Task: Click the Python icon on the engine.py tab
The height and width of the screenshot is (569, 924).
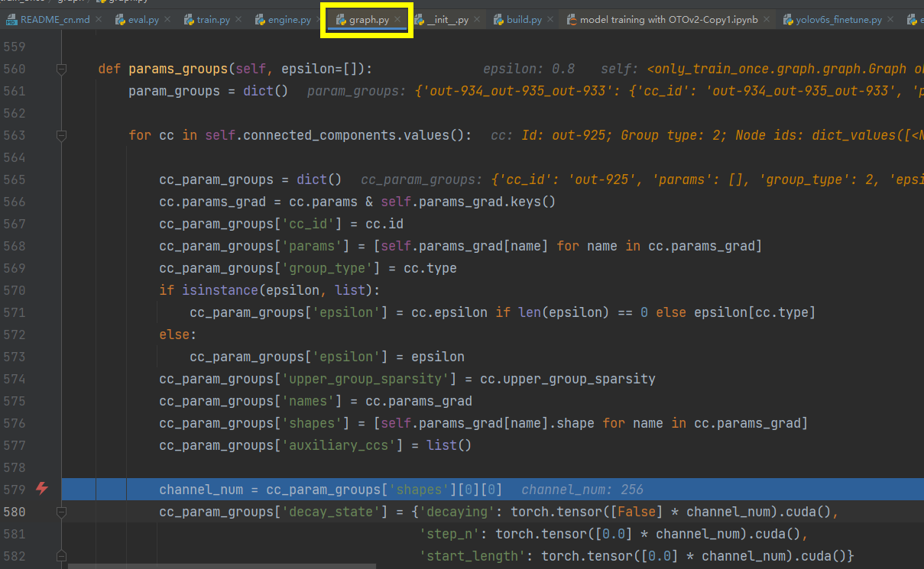Action: tap(258, 19)
